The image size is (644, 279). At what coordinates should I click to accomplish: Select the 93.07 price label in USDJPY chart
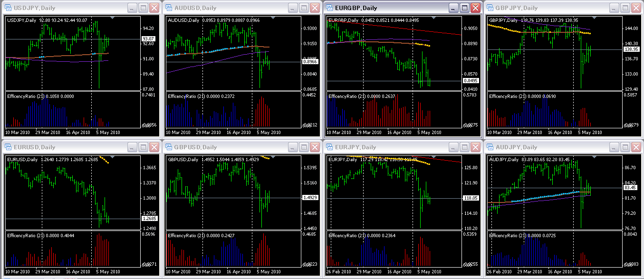[x=149, y=39]
